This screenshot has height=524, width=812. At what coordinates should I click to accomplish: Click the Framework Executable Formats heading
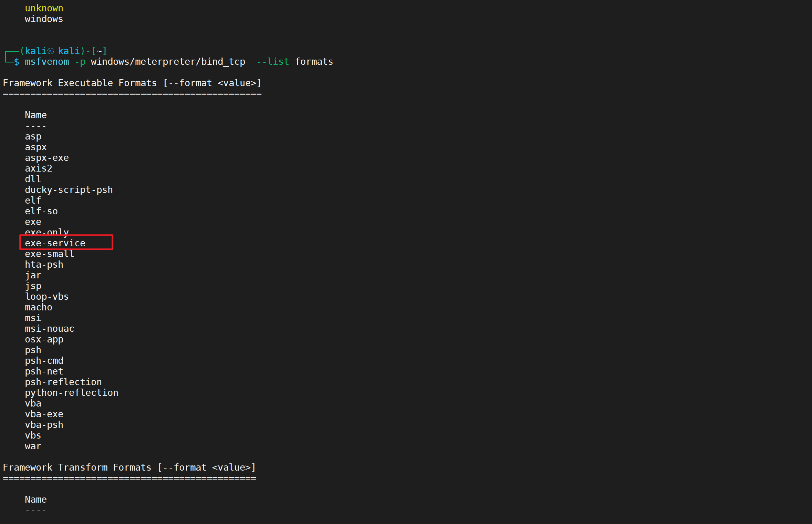(132, 83)
